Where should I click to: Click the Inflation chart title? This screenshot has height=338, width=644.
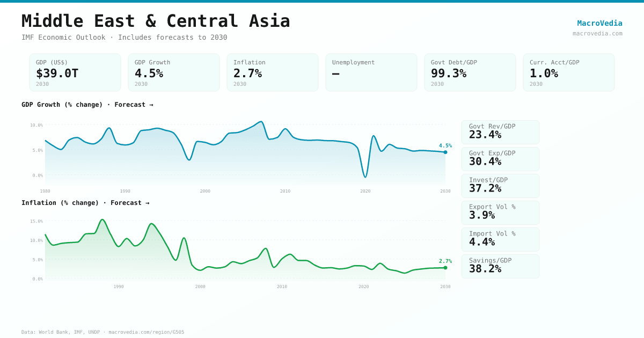85,203
